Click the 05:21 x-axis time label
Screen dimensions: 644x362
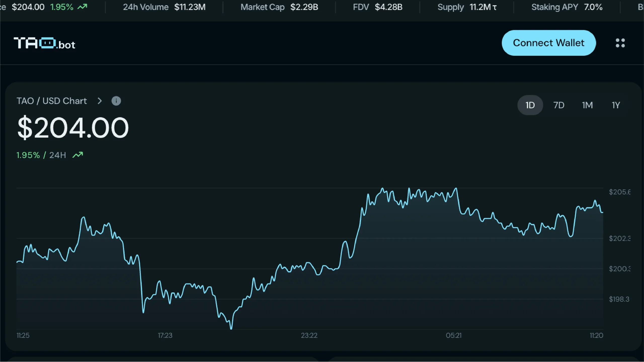454,335
